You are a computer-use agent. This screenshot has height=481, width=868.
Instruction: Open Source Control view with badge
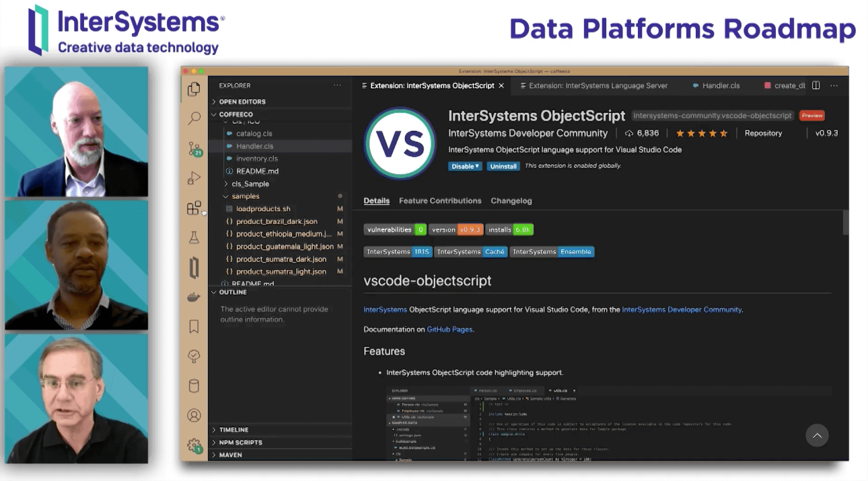pyautogui.click(x=194, y=149)
